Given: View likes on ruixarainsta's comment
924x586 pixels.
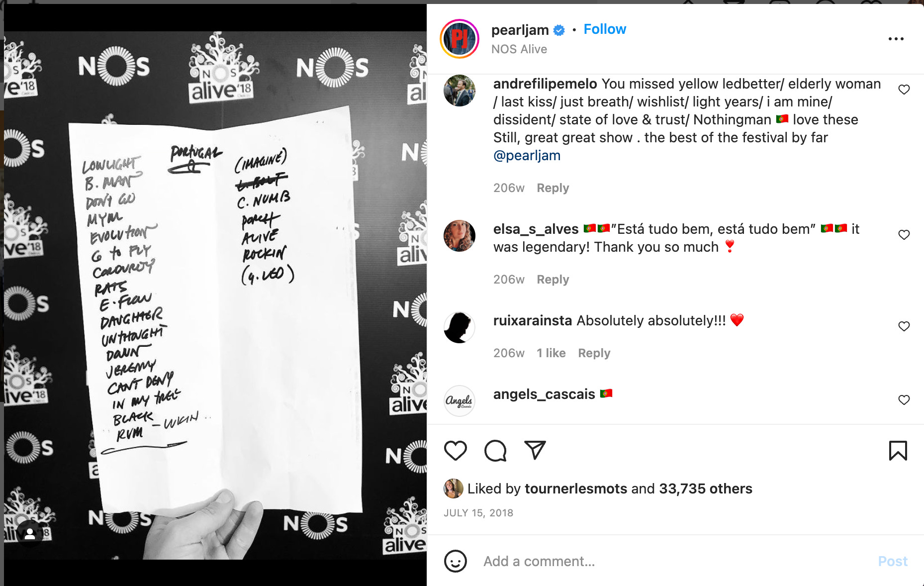Looking at the screenshot, I should click(x=551, y=353).
